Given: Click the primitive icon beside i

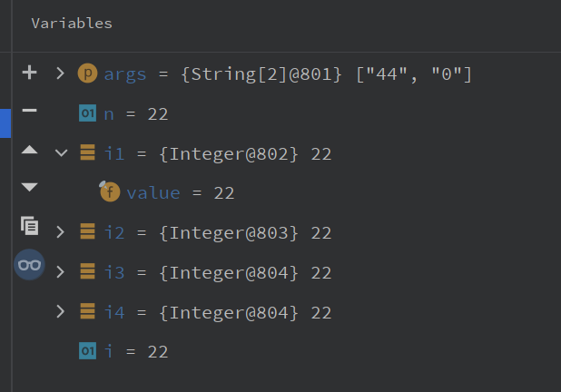Looking at the screenshot, I should 88,351.
